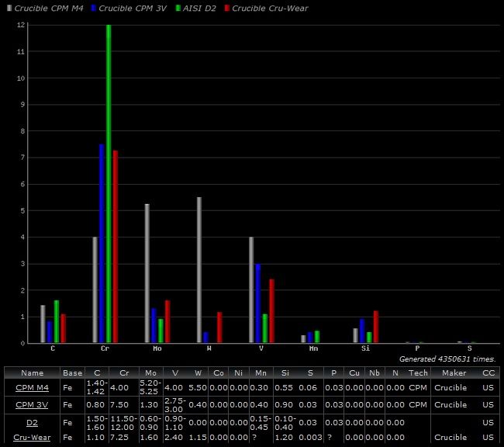
Task: Open the CPM M4 steel link
Action: [x=32, y=387]
